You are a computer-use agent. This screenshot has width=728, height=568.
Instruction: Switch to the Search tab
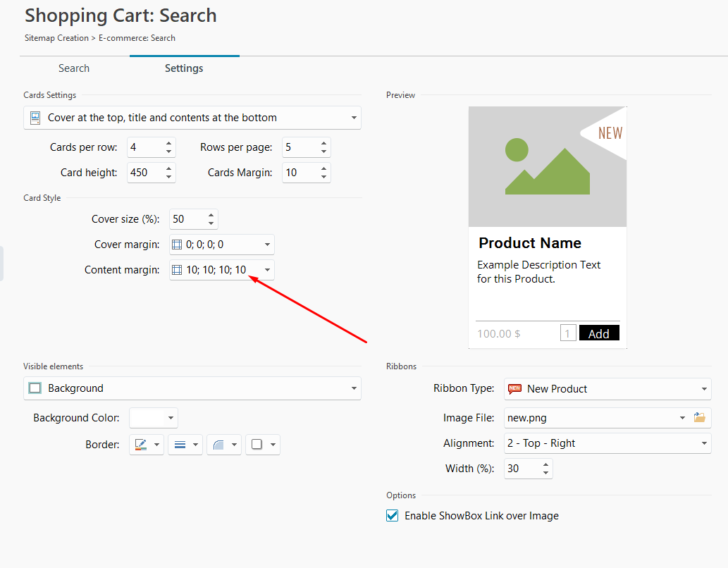[x=74, y=68]
